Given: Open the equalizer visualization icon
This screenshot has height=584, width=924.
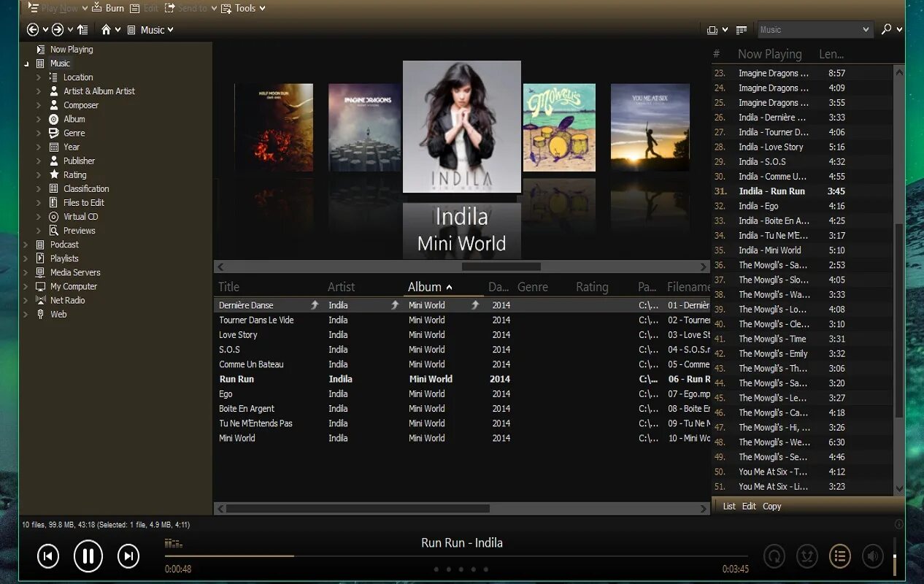Looking at the screenshot, I should 173,543.
